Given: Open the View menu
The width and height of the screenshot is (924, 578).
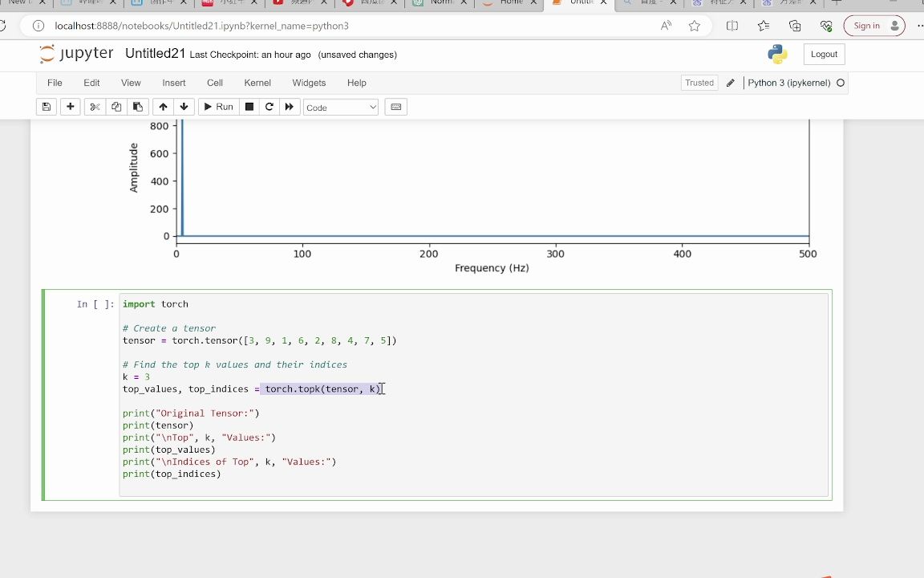Looking at the screenshot, I should [131, 83].
